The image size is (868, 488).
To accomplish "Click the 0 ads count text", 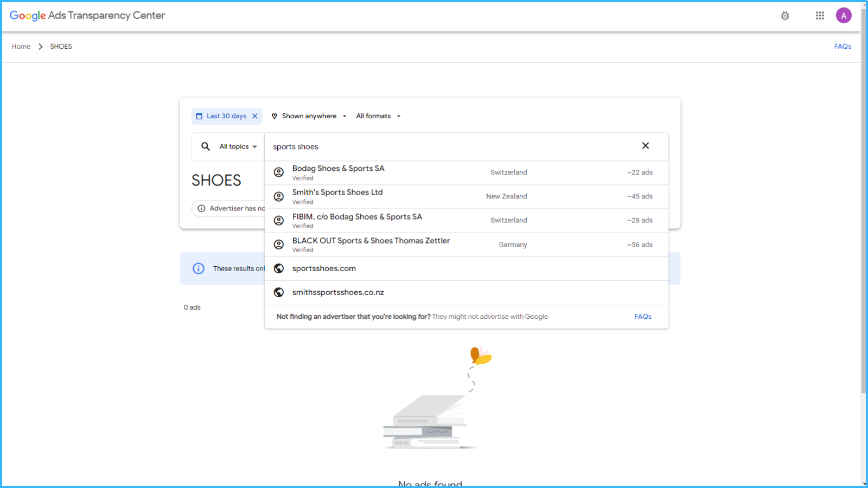I will 192,307.
